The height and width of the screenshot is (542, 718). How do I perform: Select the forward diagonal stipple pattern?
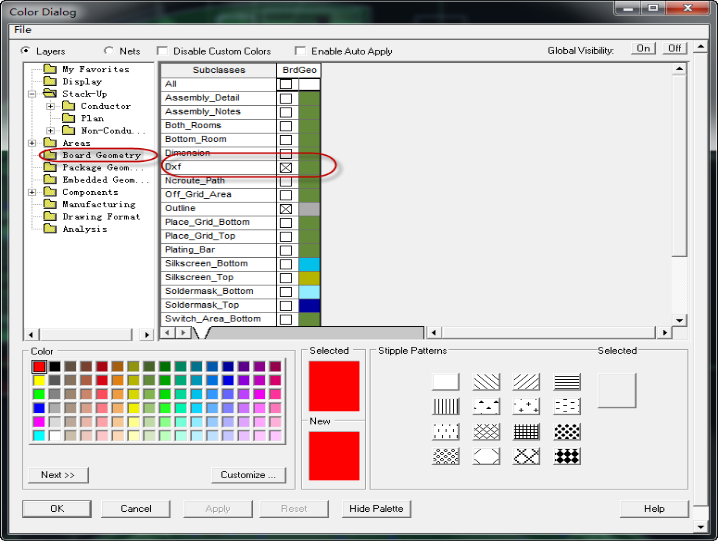pyautogui.click(x=526, y=381)
